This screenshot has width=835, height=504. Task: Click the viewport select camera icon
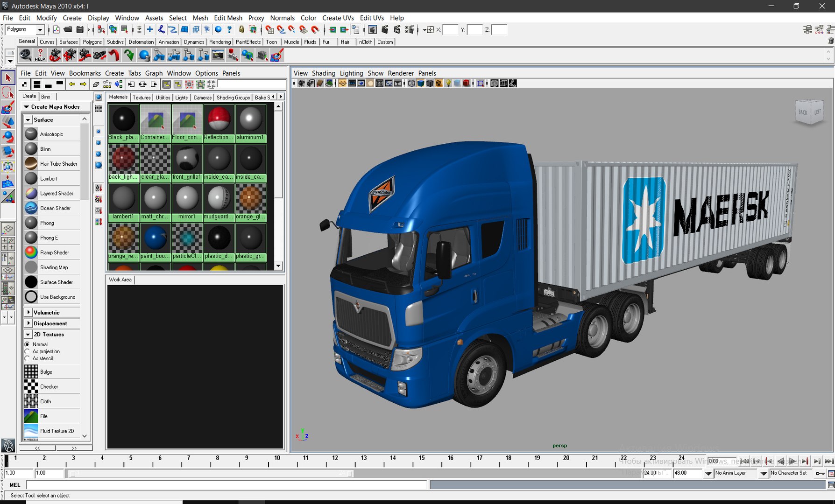(301, 83)
